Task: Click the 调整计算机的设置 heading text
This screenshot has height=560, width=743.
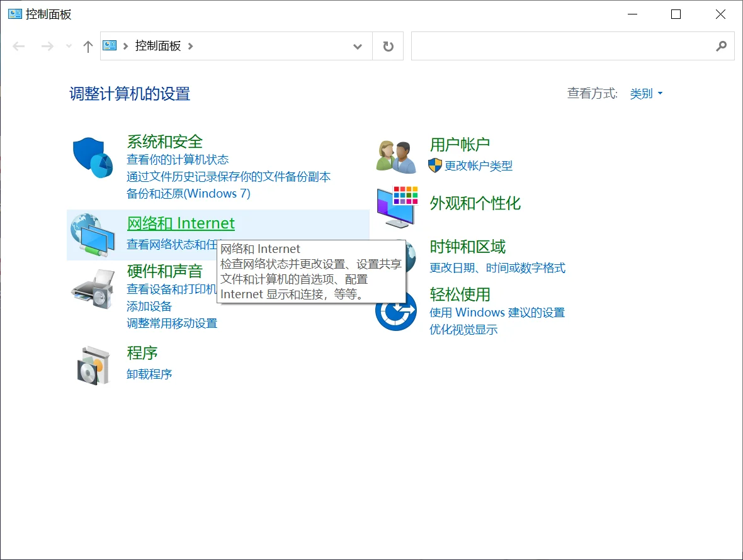Action: point(130,94)
